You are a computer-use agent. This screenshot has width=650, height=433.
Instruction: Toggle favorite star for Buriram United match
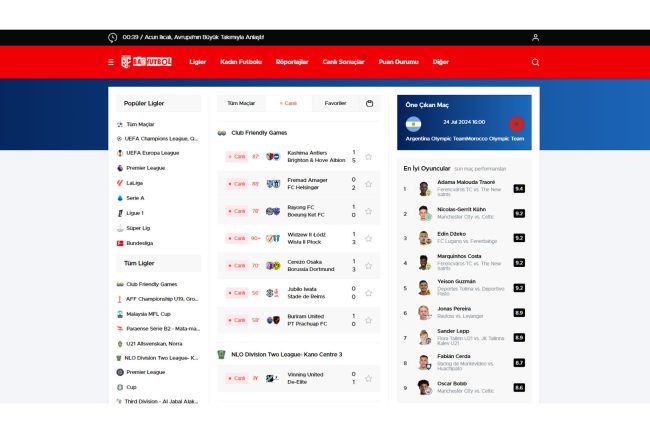[368, 320]
